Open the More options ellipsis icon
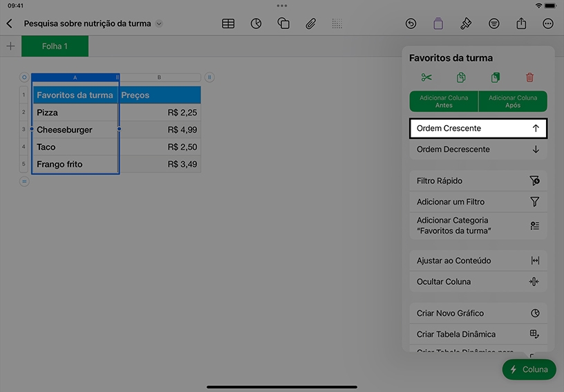564x392 pixels. [x=548, y=24]
